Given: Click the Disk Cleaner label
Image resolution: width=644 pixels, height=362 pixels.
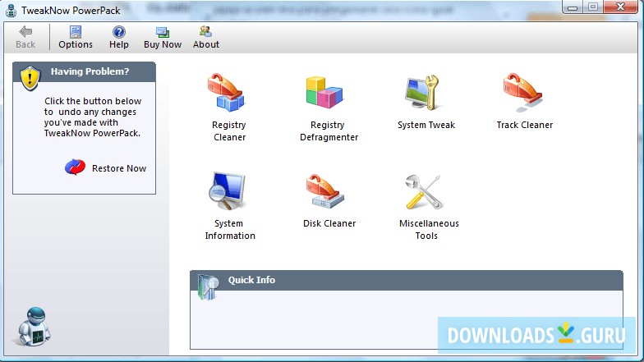Looking at the screenshot, I should pyautogui.click(x=329, y=223).
